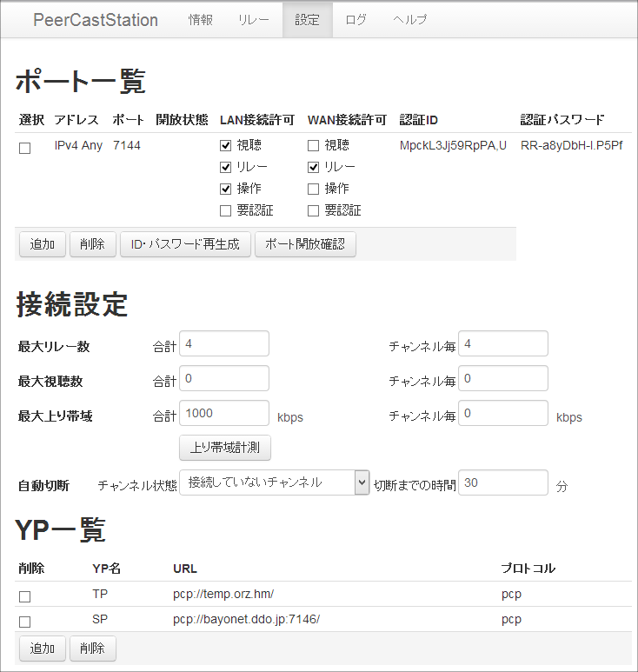Open チャンネル状態 dropdown

pyautogui.click(x=274, y=482)
